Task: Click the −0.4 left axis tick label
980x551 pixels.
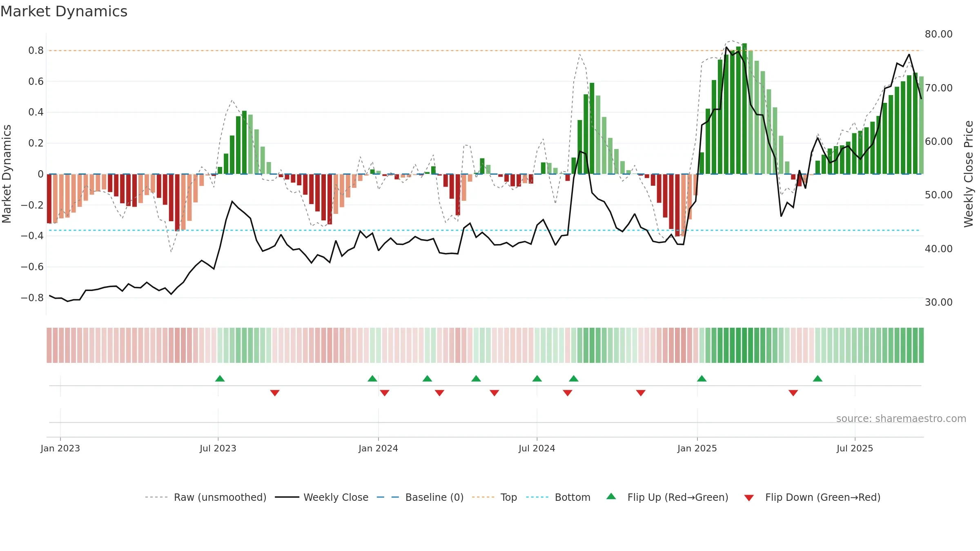Action: (x=32, y=236)
